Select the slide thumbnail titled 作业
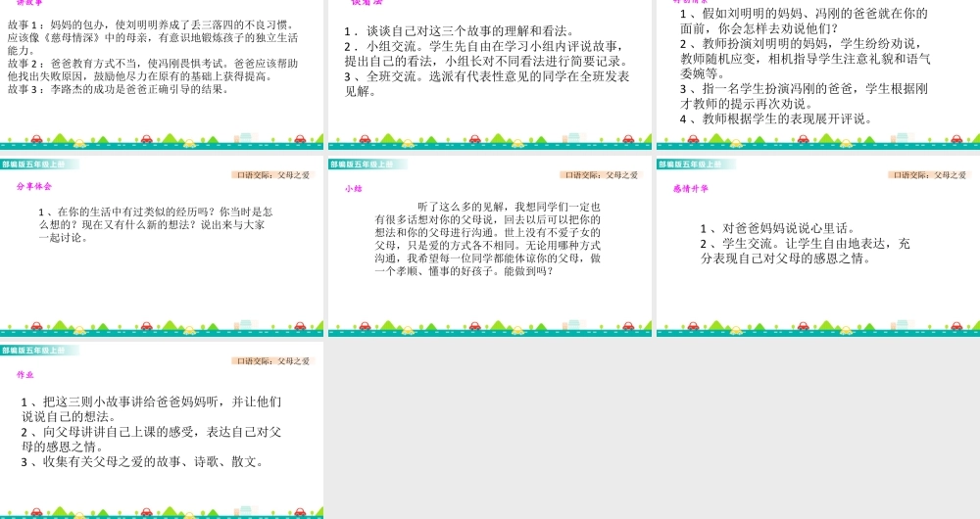980x519 pixels. (162, 430)
